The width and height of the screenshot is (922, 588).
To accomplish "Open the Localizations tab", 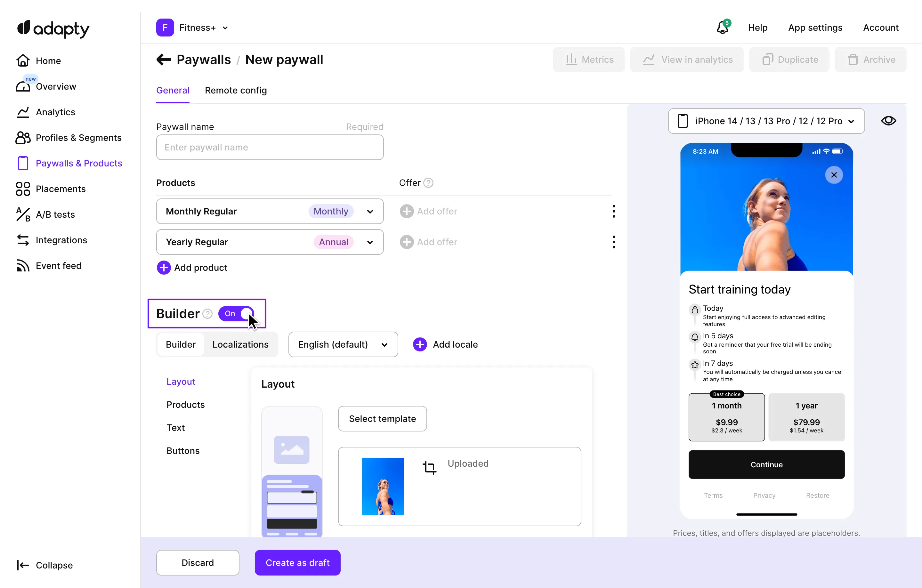I will [240, 344].
